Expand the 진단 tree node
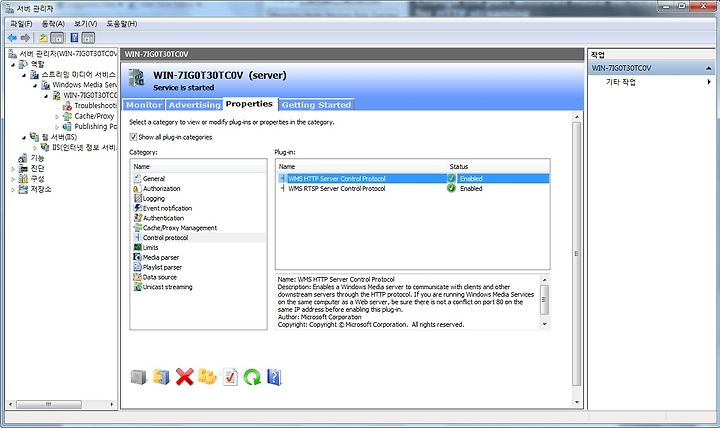The image size is (720, 428). pos(13,169)
